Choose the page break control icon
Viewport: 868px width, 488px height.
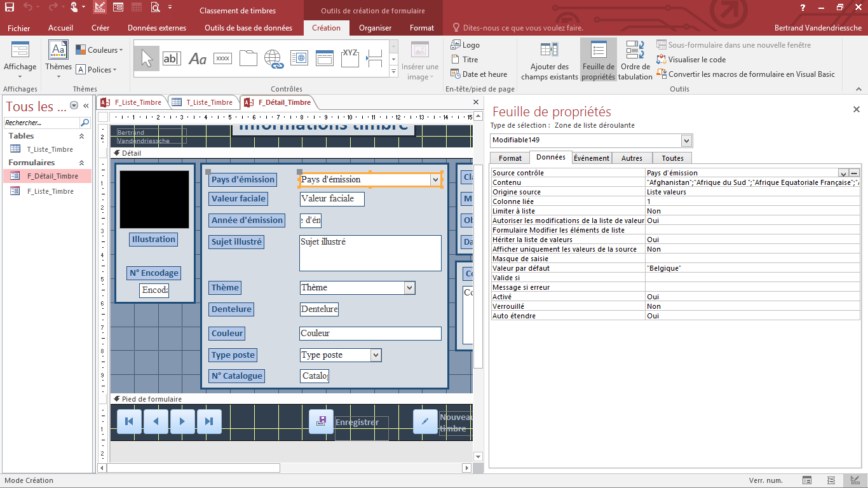[375, 58]
